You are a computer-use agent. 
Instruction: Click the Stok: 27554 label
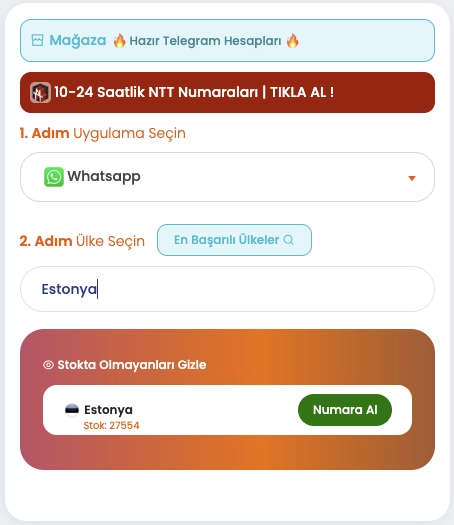point(111,426)
